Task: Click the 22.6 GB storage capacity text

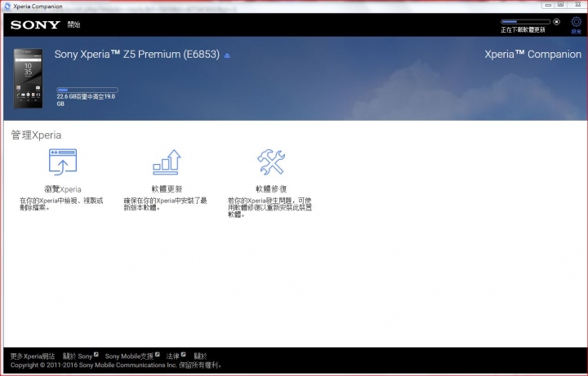Action: (x=86, y=100)
